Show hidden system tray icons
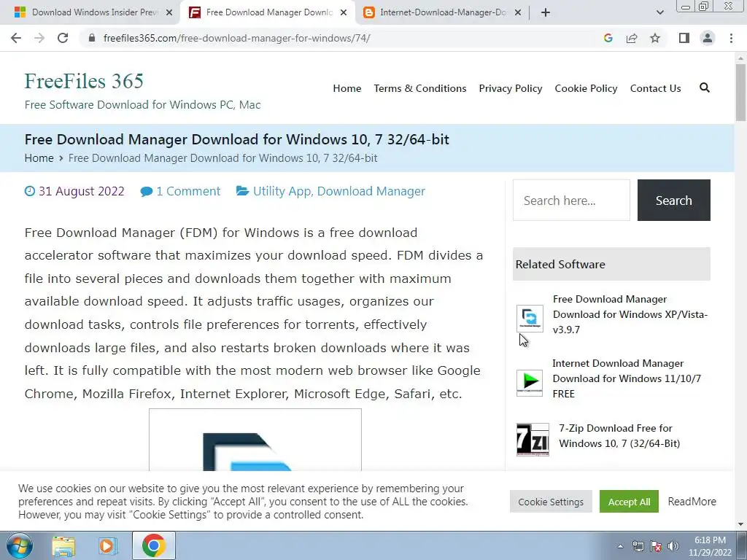The width and height of the screenshot is (747, 560). coord(620,546)
